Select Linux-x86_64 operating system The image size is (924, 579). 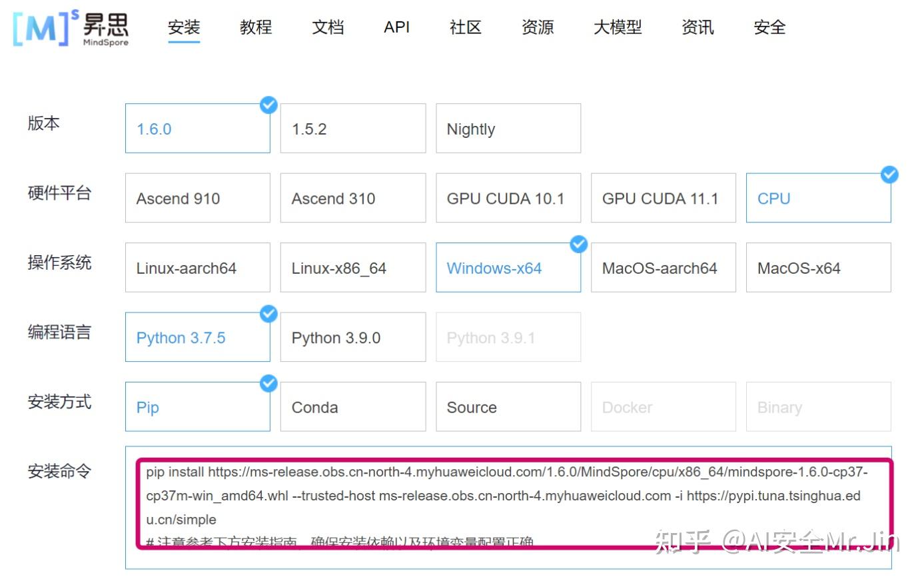click(x=353, y=267)
